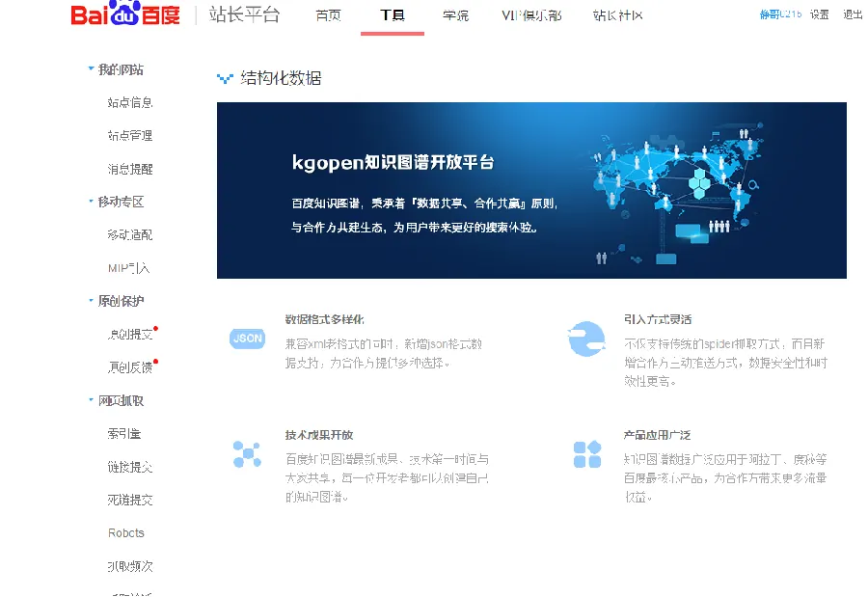
Task: Click the 数据格式多样化 heading
Action: 324,319
